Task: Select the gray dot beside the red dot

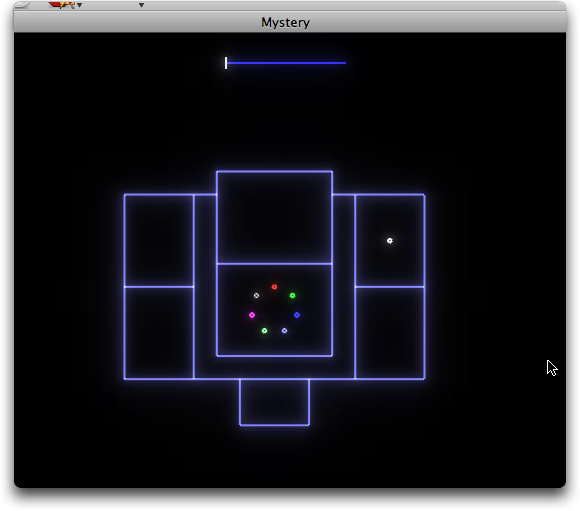Action: pyautogui.click(x=256, y=295)
